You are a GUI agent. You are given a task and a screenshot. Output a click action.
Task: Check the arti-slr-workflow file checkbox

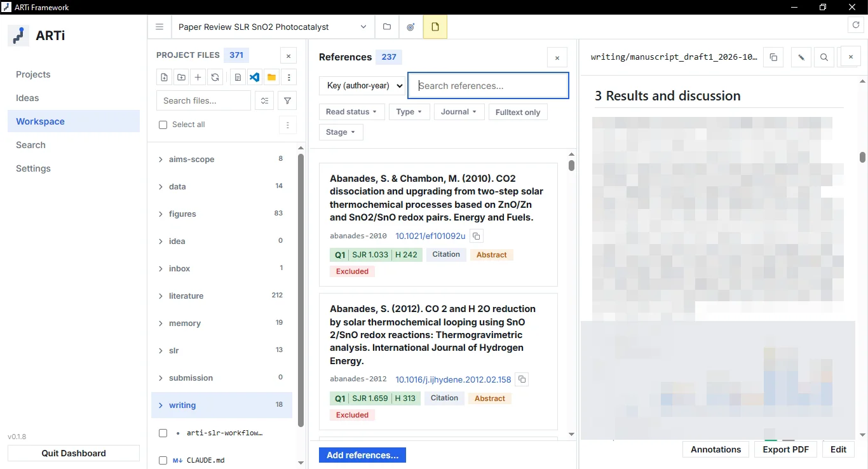(163, 433)
